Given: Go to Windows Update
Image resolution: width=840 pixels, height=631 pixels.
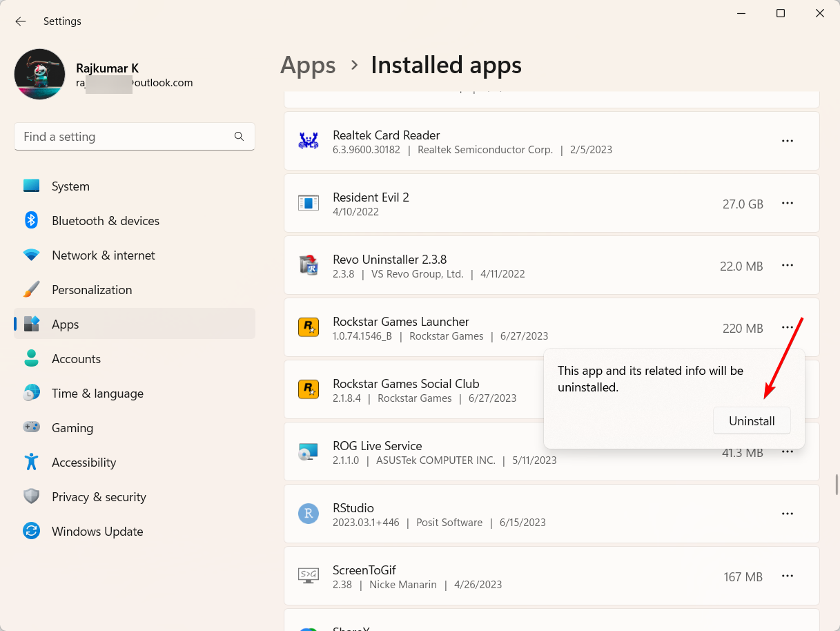Looking at the screenshot, I should [x=135, y=532].
